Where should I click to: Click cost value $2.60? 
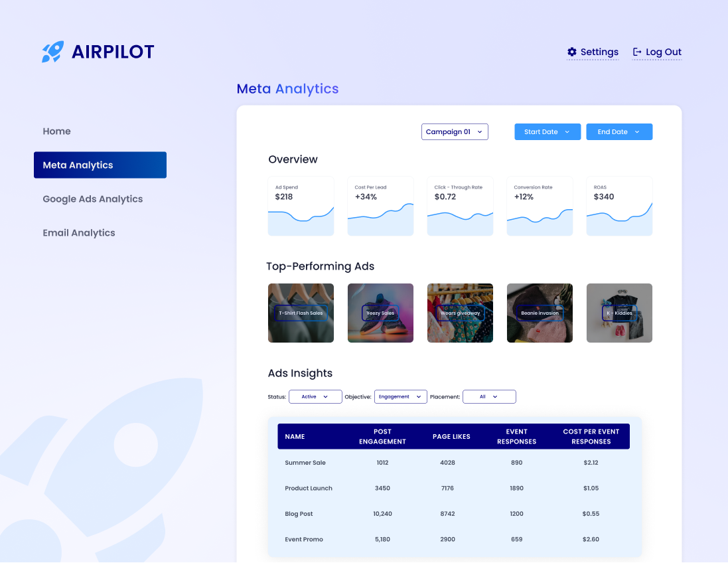pos(591,539)
